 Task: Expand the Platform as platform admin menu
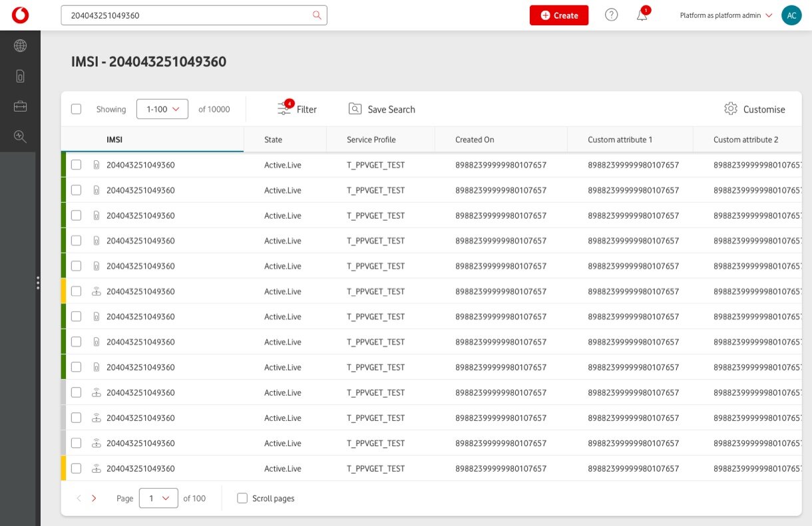(x=726, y=15)
